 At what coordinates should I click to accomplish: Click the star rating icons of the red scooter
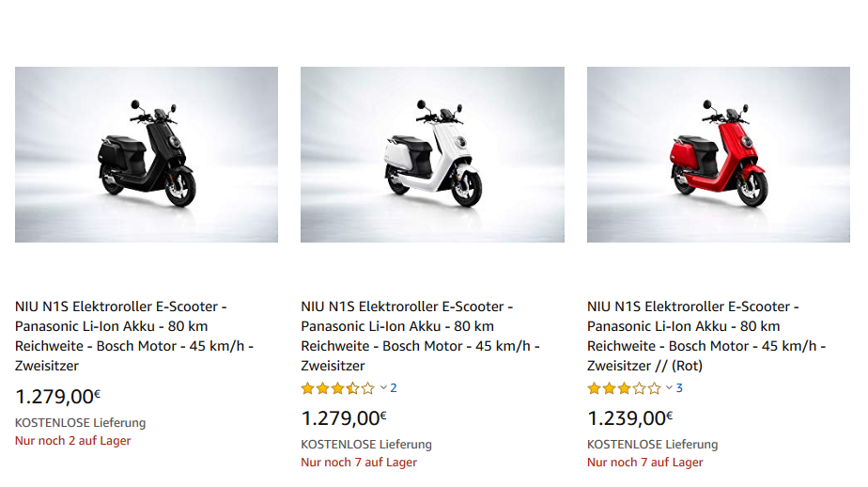click(624, 388)
